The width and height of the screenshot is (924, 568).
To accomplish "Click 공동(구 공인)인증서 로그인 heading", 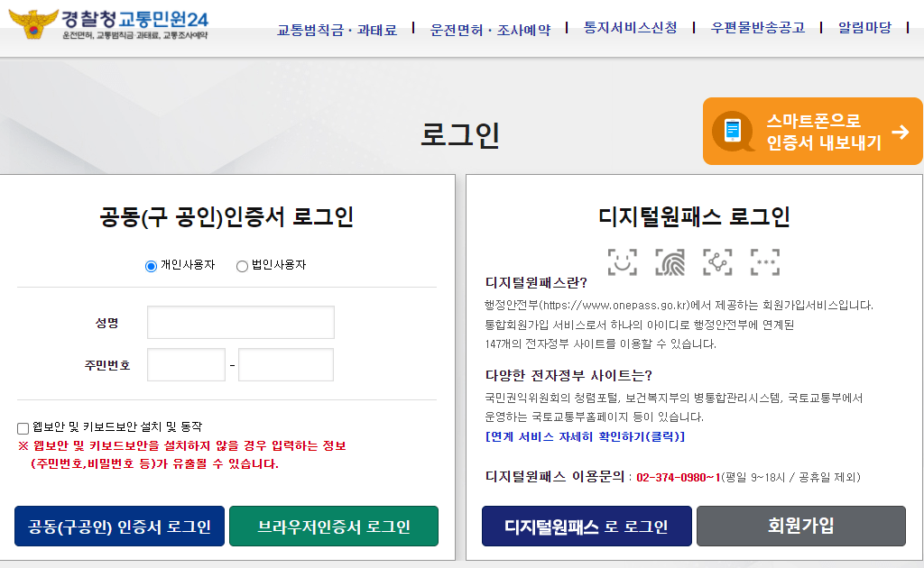I will (226, 217).
